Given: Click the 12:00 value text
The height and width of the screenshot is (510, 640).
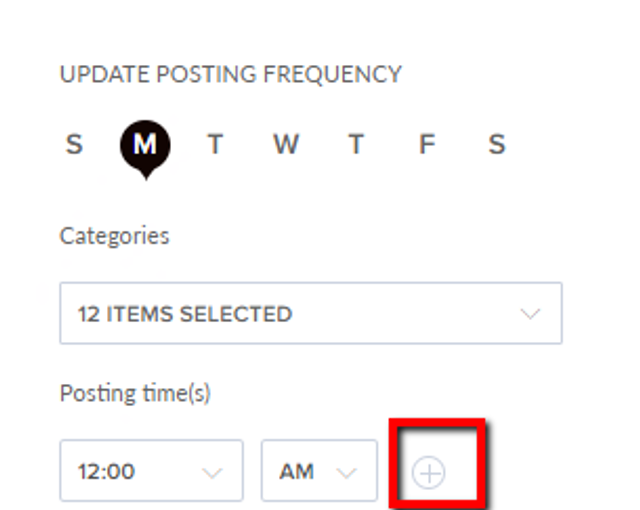Looking at the screenshot, I should 106,472.
